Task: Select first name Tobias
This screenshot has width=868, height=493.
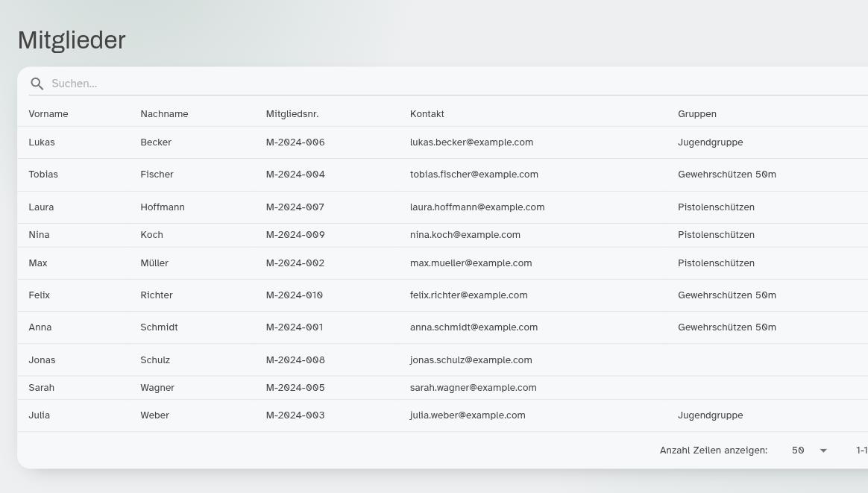Action: (43, 175)
